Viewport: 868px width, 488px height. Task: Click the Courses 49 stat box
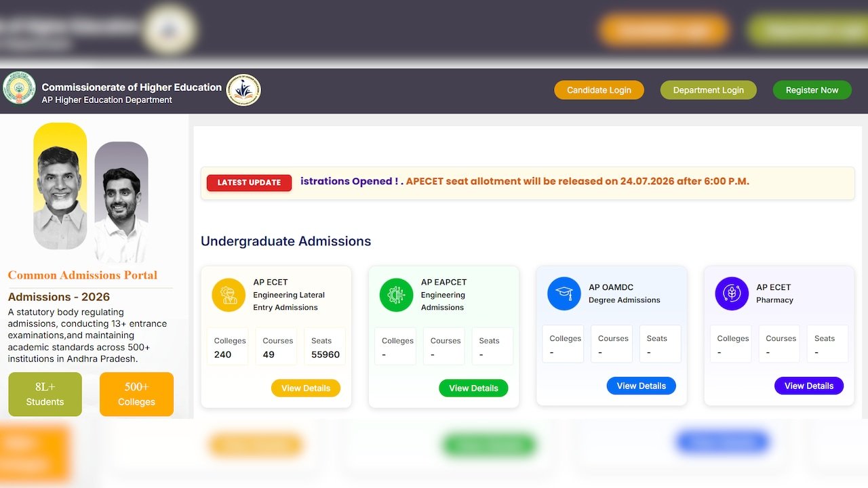tap(276, 347)
